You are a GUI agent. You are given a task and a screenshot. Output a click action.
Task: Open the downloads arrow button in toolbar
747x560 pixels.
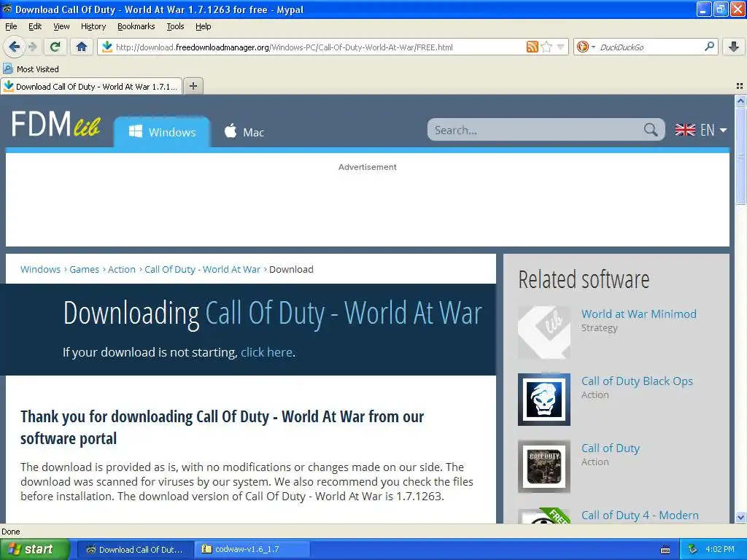coord(734,47)
